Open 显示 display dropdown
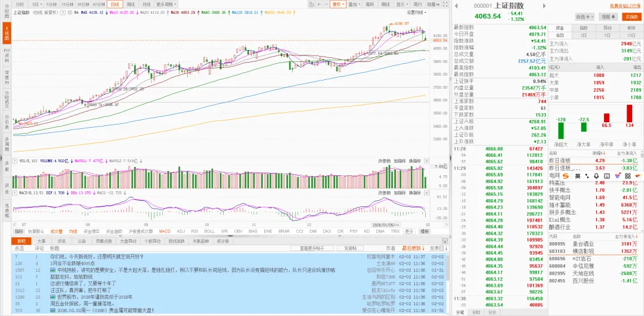 tap(402, 4)
